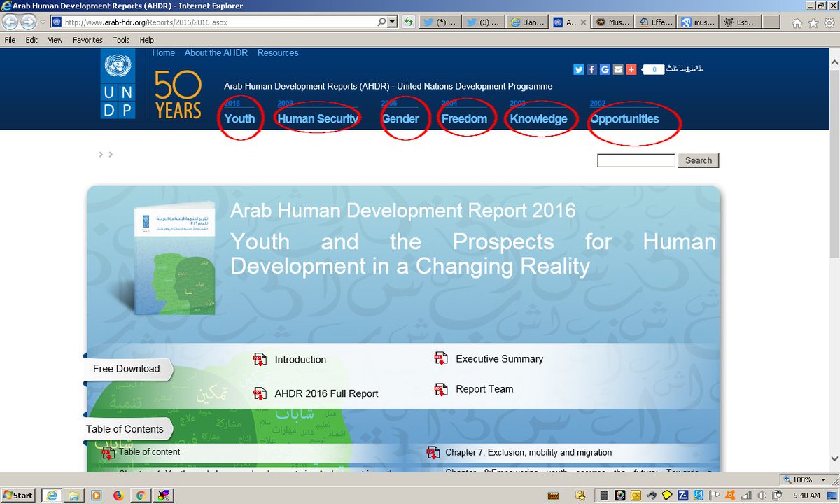This screenshot has height=504, width=840.
Task: Click the orange plus share icon
Action: 631,69
